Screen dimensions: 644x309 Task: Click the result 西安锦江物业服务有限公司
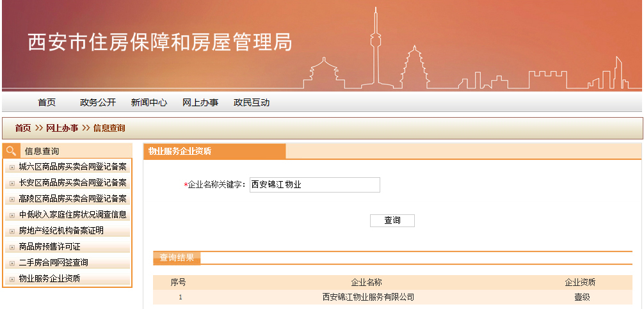click(x=368, y=297)
